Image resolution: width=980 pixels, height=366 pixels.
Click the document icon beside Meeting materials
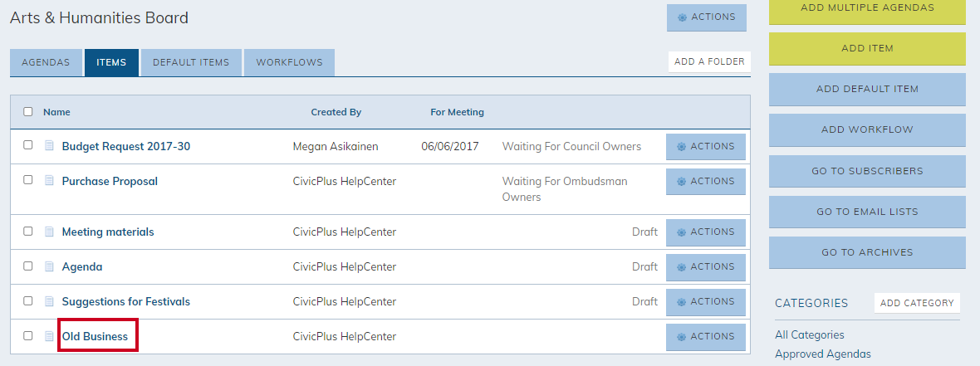(49, 231)
